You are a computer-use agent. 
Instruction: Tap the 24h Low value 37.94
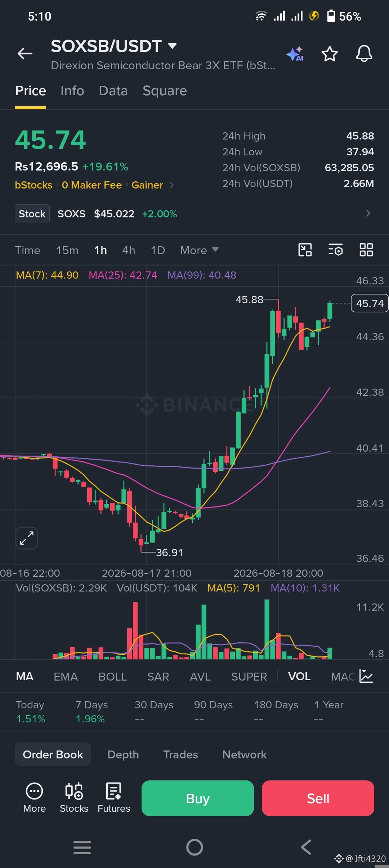coord(360,152)
